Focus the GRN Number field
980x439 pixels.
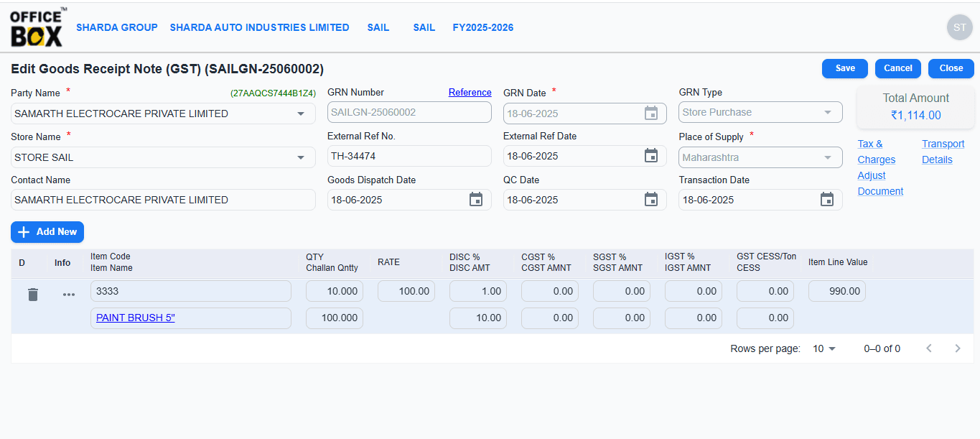pyautogui.click(x=409, y=112)
